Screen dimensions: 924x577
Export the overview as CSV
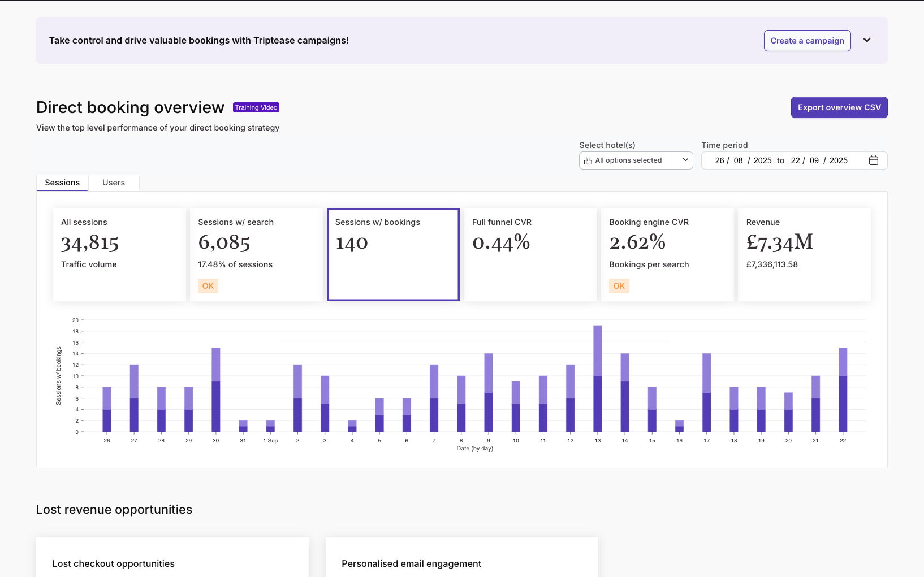point(839,107)
